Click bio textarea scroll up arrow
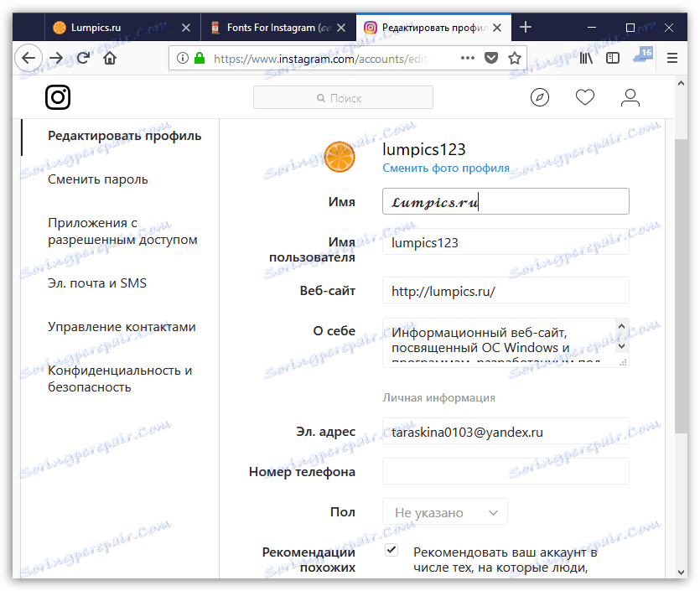 [621, 326]
